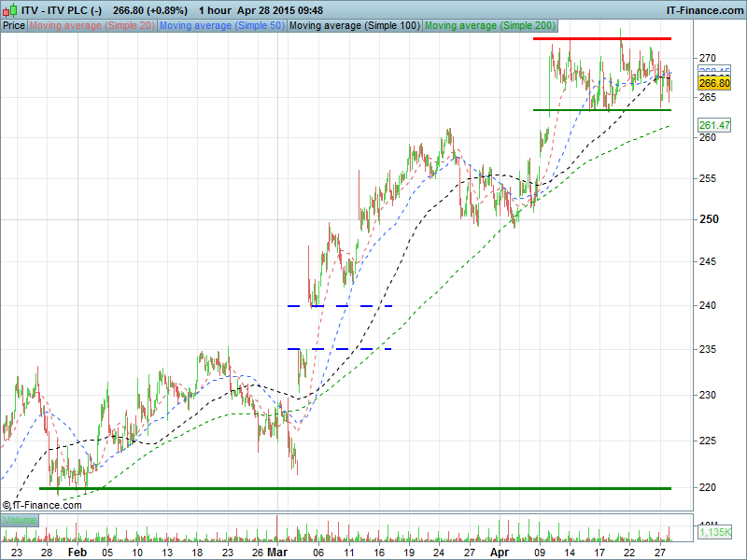747x560 pixels.
Task: Click the Mar label on the time axis
Action: (278, 552)
